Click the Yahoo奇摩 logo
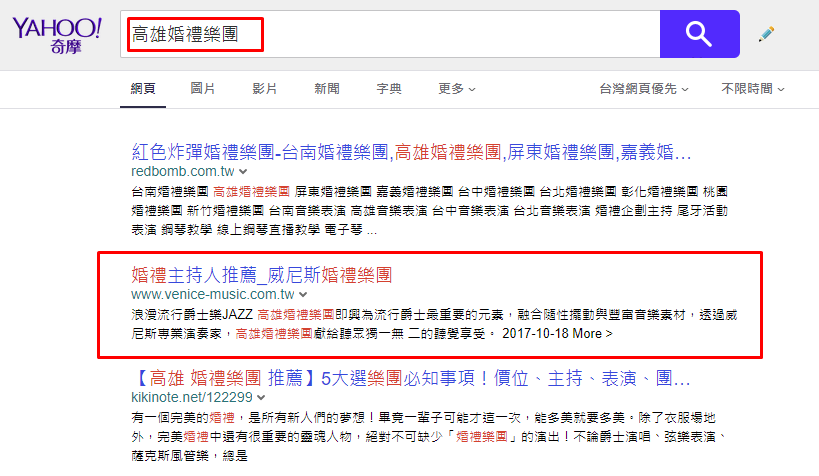819x476 pixels. click(57, 35)
